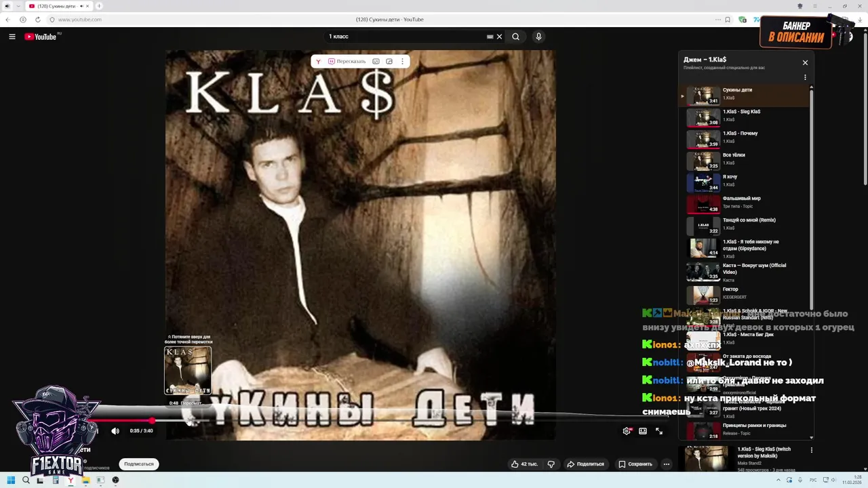Play 'Я тебя никому не отдам (Gipsydance)'
Viewport: 868px width, 488px height.
[x=745, y=249]
